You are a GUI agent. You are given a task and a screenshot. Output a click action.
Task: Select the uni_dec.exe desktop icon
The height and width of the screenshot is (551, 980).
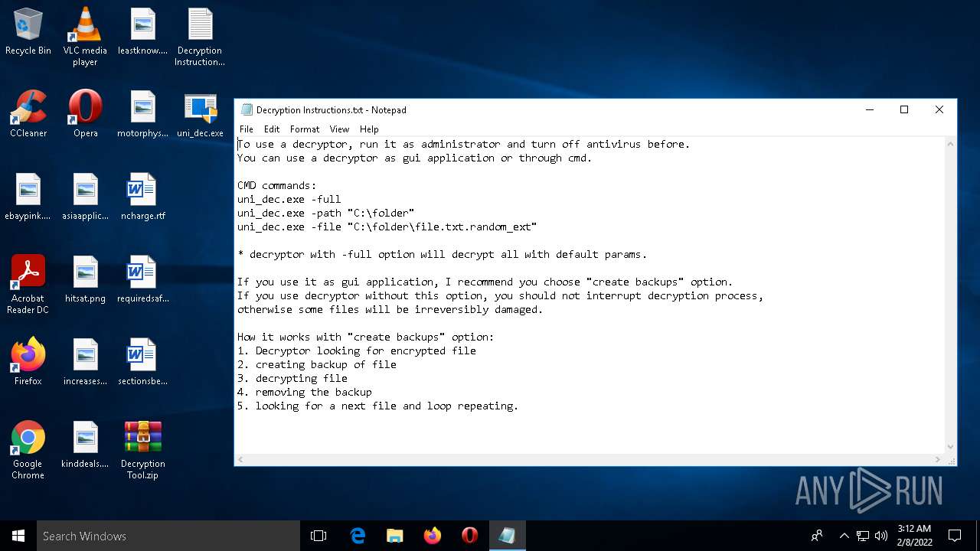(200, 115)
